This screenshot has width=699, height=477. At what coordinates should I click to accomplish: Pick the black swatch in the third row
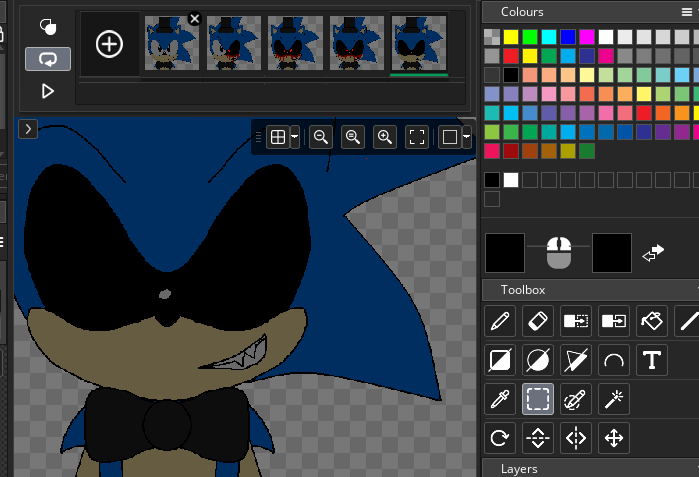tap(511, 75)
